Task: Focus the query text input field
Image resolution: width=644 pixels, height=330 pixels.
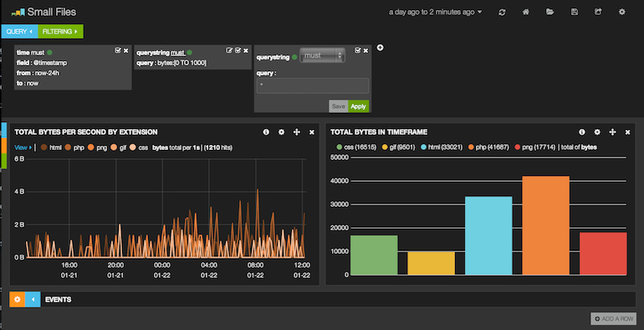Action: pos(313,86)
